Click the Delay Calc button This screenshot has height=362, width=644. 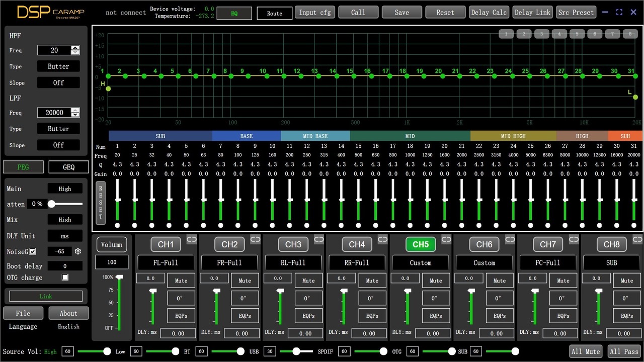489,12
